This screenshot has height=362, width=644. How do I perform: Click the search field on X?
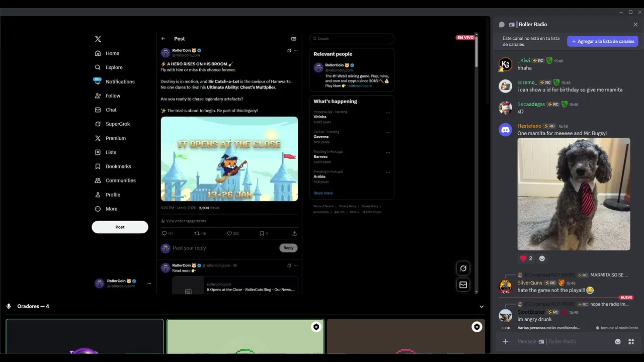pyautogui.click(x=352, y=39)
